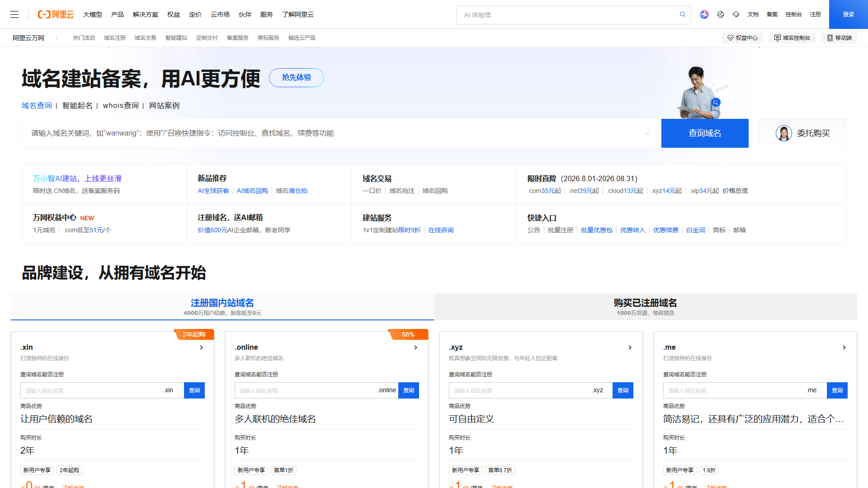Click the .me card arrow chevron

pos(844,347)
